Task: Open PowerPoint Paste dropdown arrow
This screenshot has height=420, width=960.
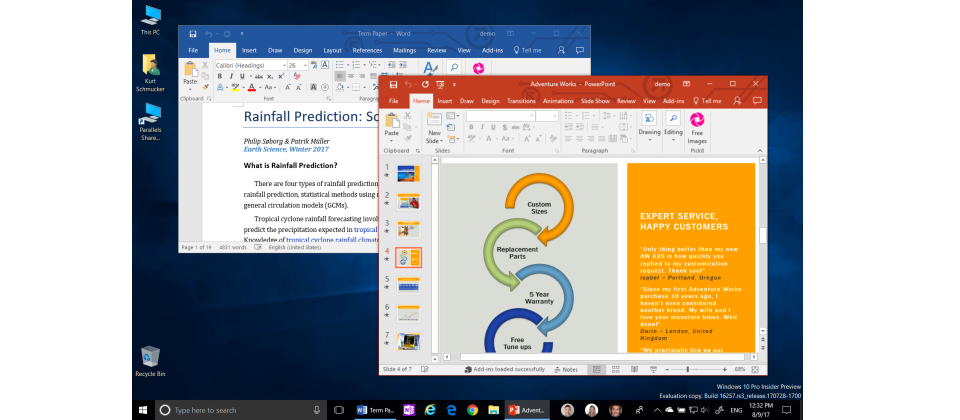Action: [x=391, y=141]
